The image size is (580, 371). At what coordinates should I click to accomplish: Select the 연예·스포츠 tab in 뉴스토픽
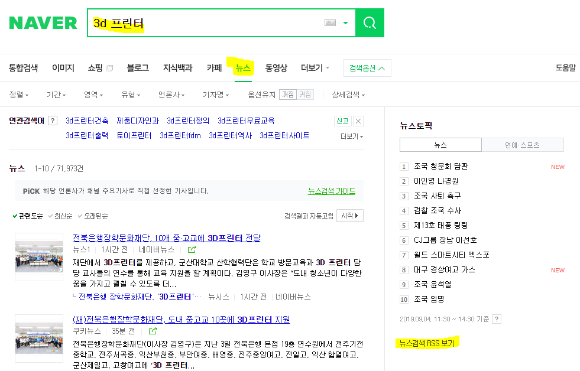tap(523, 145)
